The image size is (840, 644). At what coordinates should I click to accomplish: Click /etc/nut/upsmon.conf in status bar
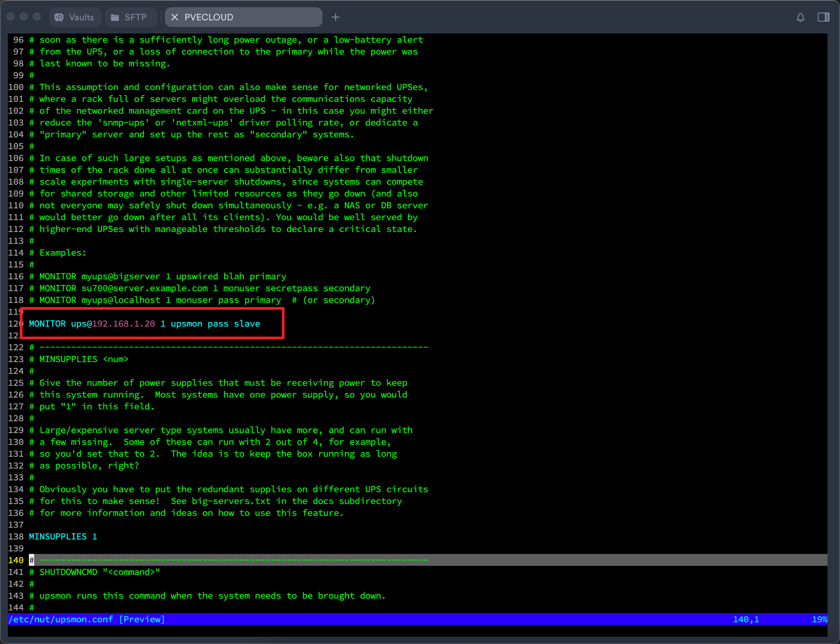click(x=61, y=619)
